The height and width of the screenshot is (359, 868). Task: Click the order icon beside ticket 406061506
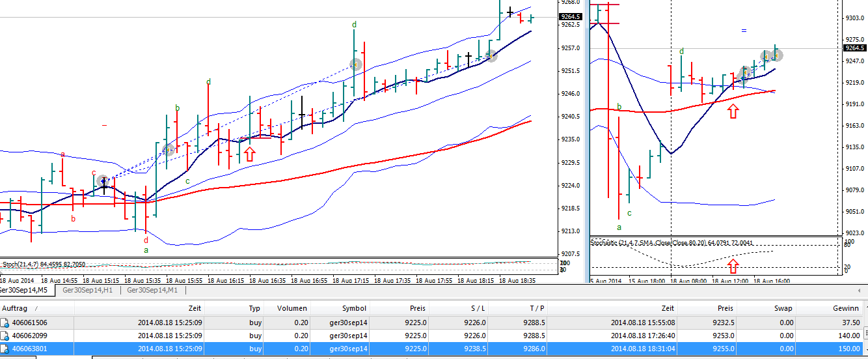click(5, 323)
